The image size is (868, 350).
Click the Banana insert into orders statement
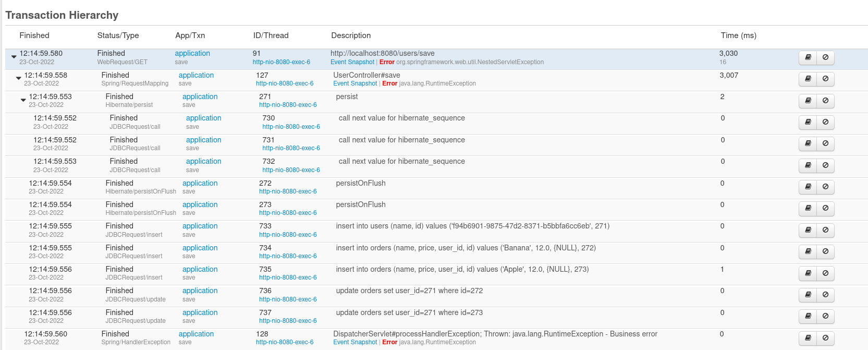click(466, 248)
